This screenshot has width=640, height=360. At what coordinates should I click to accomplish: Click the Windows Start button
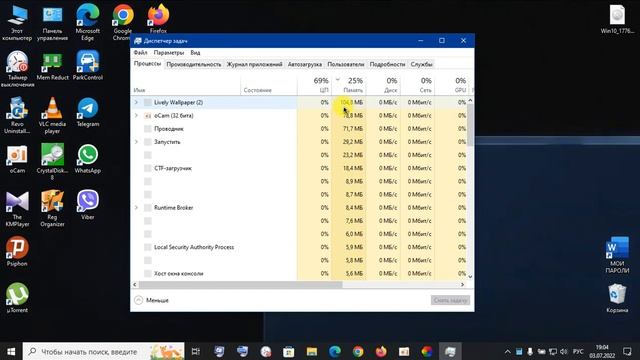pyautogui.click(x=11, y=351)
